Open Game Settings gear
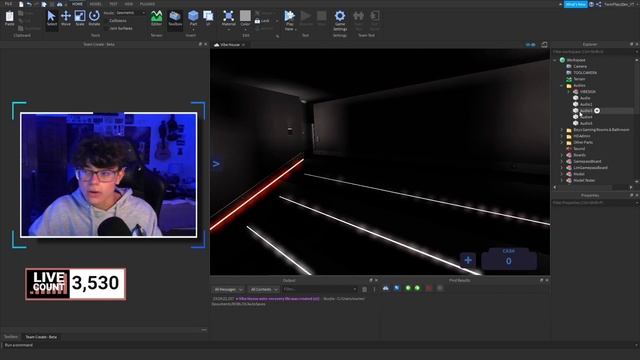Image resolution: width=640 pixels, height=360 pixels. click(340, 20)
